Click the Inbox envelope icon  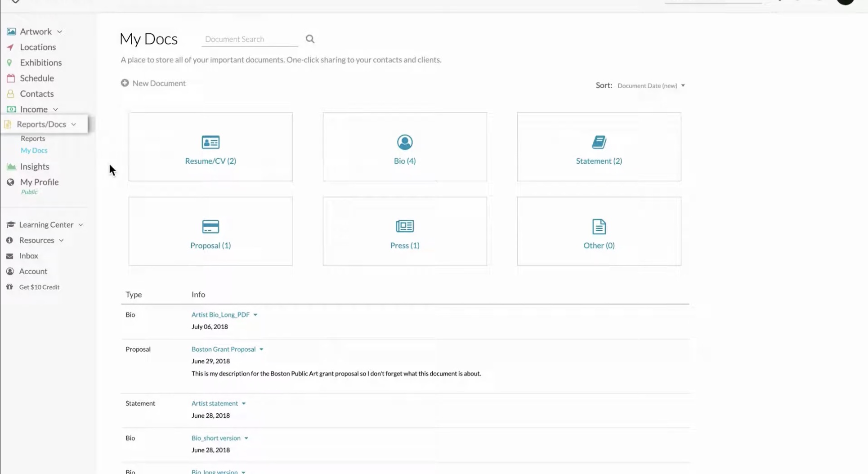point(9,256)
